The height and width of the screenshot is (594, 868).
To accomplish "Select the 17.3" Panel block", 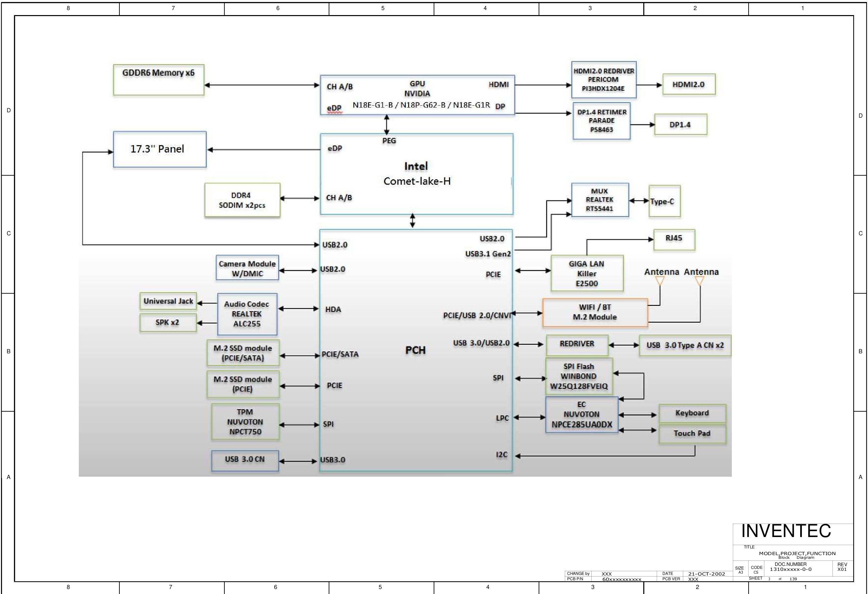I will 160,150.
